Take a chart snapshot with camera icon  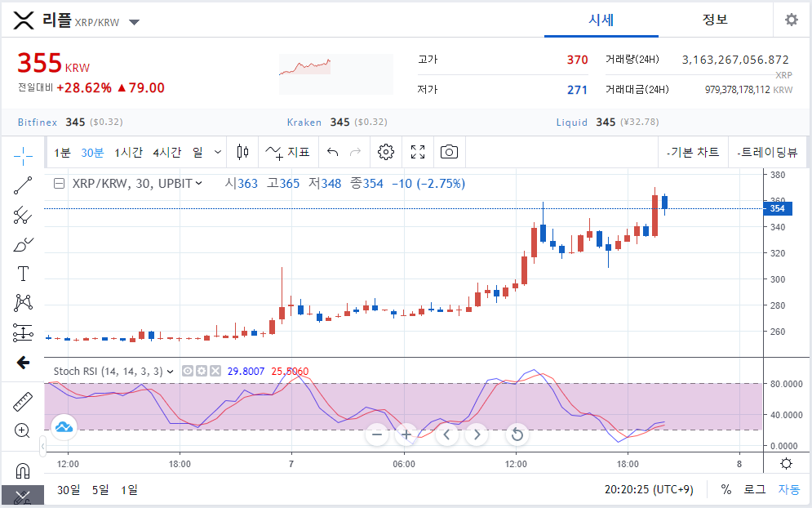[449, 152]
